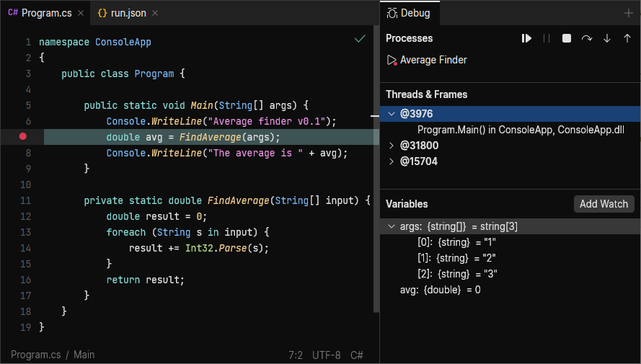Expand thread @31800
Viewport: 641px width, 364px height.
point(392,146)
